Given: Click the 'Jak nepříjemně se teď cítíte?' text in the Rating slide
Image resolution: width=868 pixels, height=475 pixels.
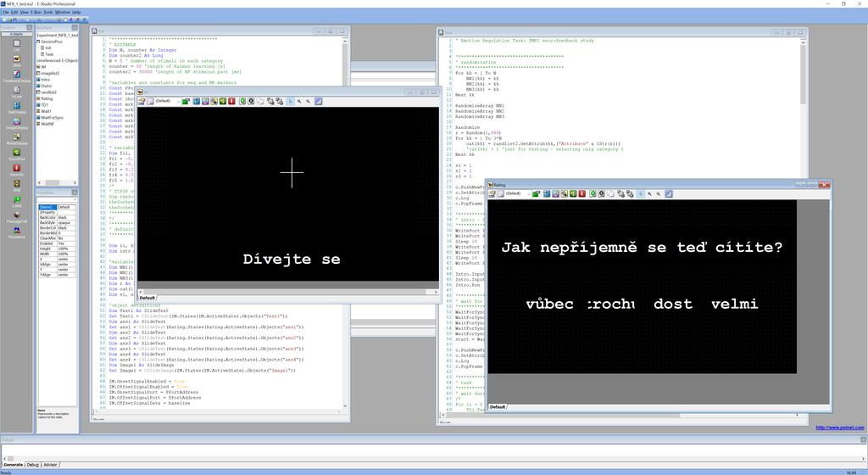Looking at the screenshot, I should coord(643,248).
